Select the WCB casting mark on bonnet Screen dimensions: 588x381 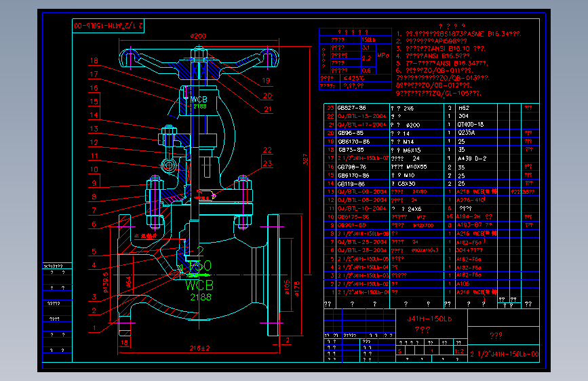coord(199,100)
